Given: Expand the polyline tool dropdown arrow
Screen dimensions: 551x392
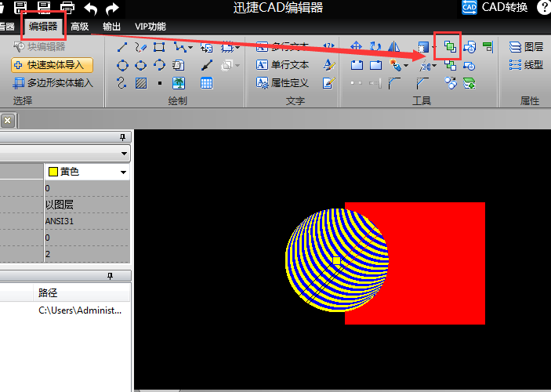Looking at the screenshot, I should 191,48.
